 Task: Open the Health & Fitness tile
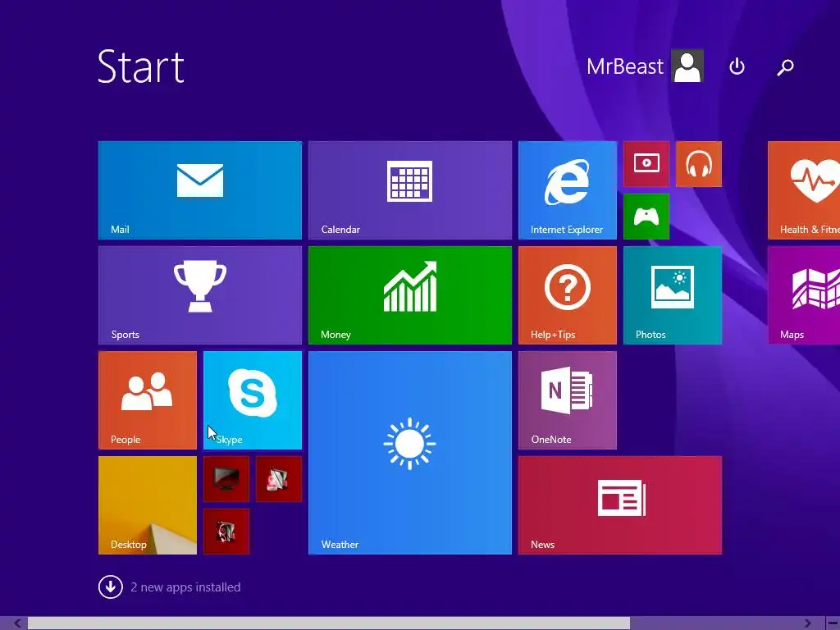804,190
